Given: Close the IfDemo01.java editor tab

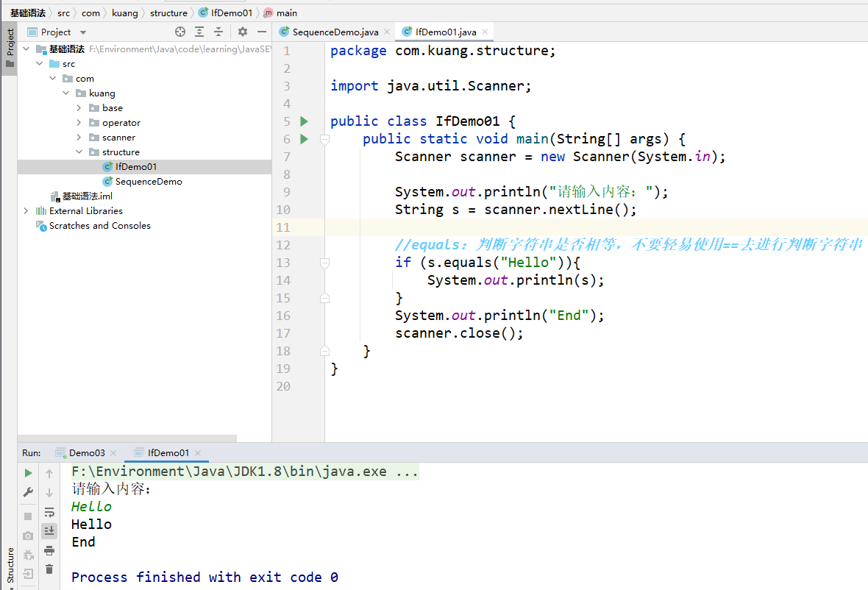Looking at the screenshot, I should coord(485,32).
